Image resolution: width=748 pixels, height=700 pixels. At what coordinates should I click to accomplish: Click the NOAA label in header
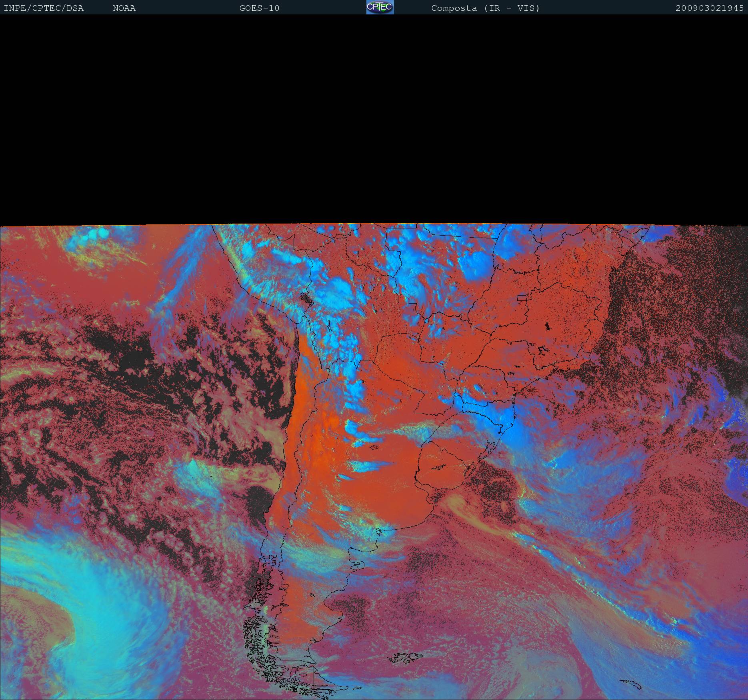[124, 8]
